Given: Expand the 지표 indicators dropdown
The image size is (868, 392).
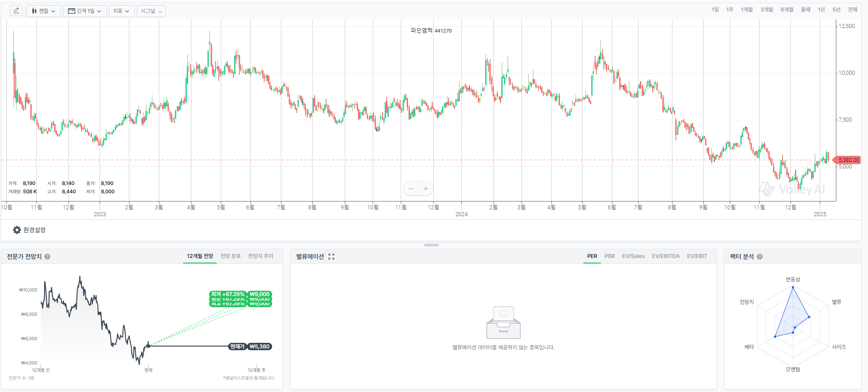Looking at the screenshot, I should pyautogui.click(x=121, y=11).
